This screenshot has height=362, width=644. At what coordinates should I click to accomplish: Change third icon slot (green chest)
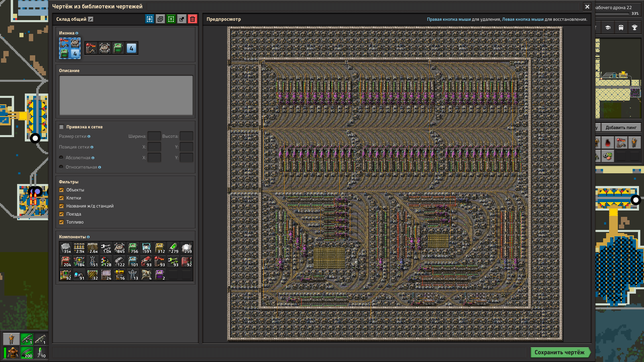point(118,48)
